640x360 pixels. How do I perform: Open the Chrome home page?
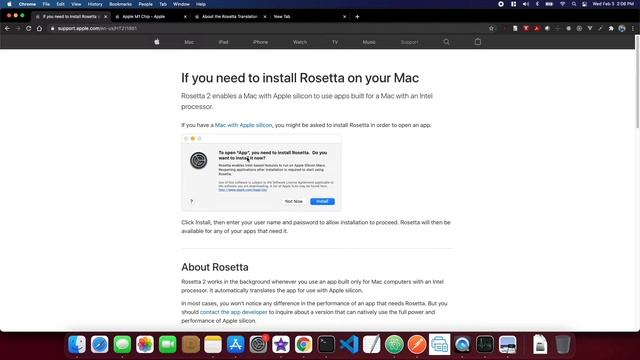[x=39, y=29]
